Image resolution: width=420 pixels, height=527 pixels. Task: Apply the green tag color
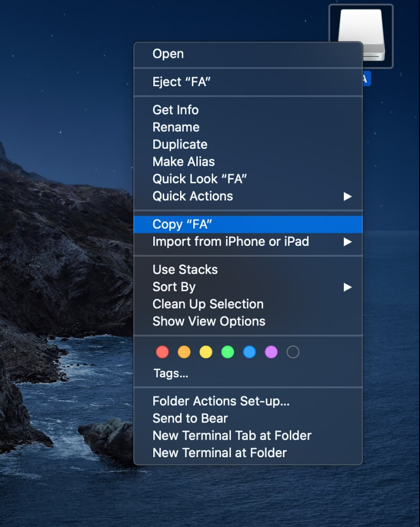point(228,352)
